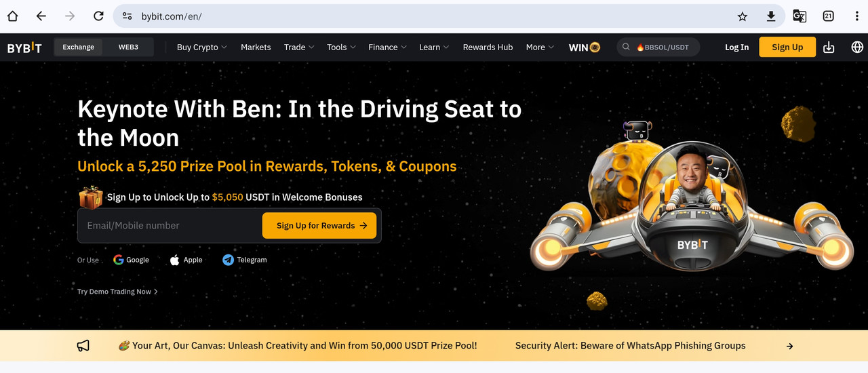This screenshot has height=373, width=868.
Task: Sign in with Telegram icon
Action: pyautogui.click(x=228, y=260)
